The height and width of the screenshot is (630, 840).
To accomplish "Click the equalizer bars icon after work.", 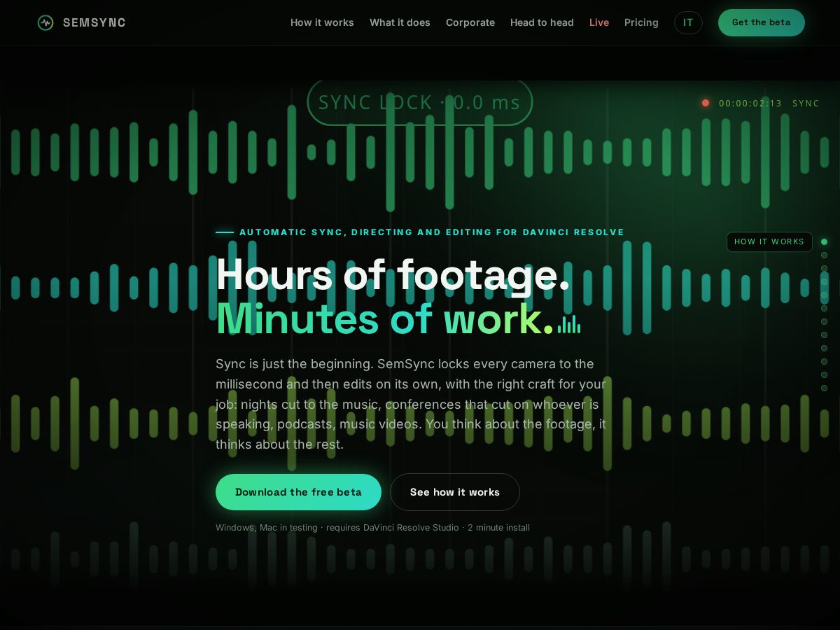I will [569, 324].
